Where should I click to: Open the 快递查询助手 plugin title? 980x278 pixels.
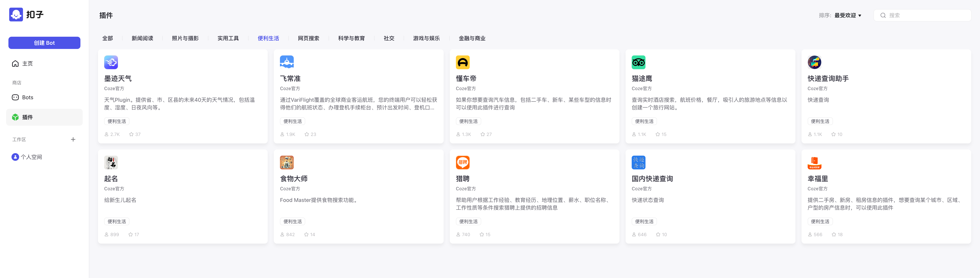(x=828, y=79)
